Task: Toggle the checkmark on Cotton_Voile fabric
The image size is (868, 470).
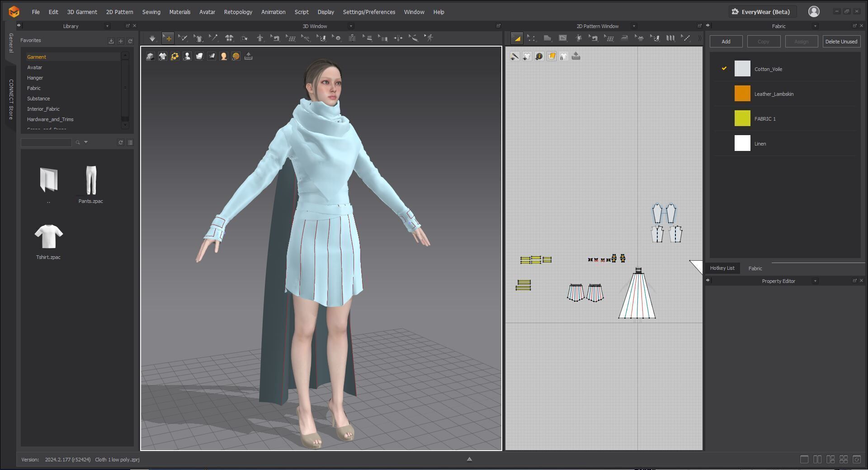Action: click(724, 68)
